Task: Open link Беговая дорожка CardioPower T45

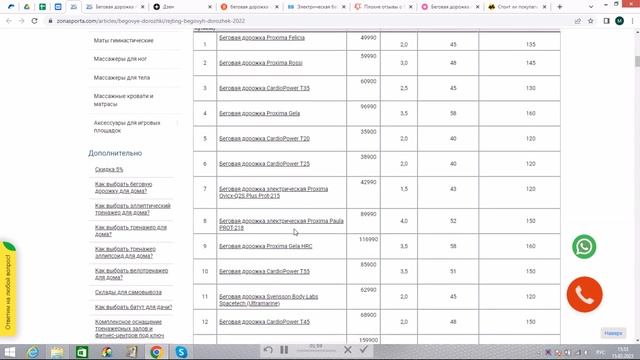Action: [x=264, y=322]
